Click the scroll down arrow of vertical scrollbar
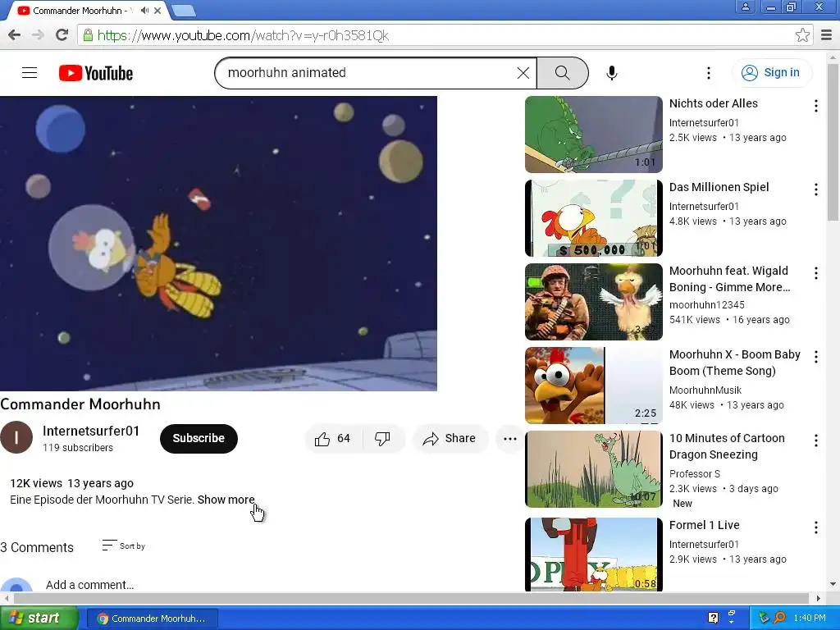 click(833, 584)
